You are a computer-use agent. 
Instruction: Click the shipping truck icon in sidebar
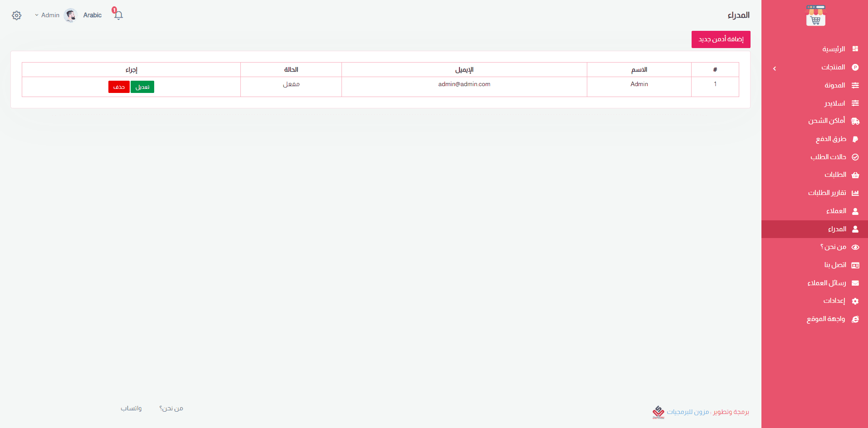855,121
